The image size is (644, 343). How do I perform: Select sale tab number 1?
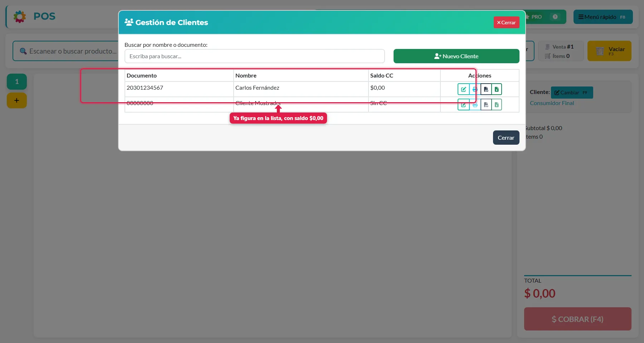(17, 82)
